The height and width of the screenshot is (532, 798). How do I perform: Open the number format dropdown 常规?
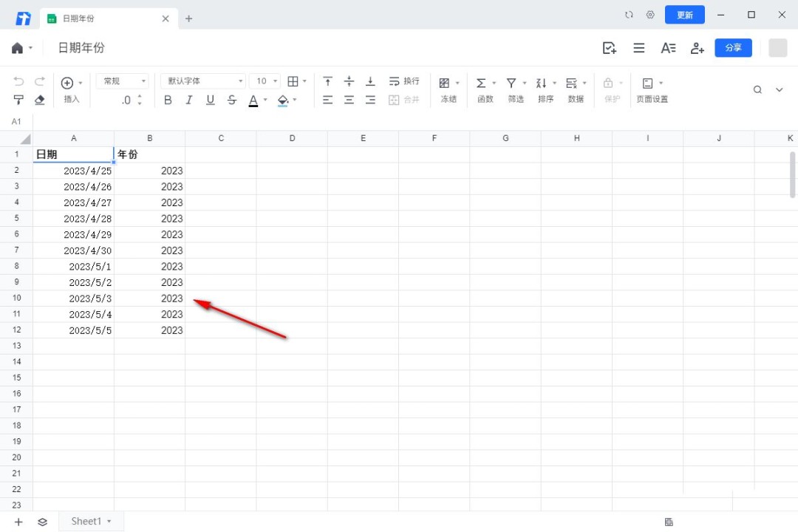click(122, 81)
